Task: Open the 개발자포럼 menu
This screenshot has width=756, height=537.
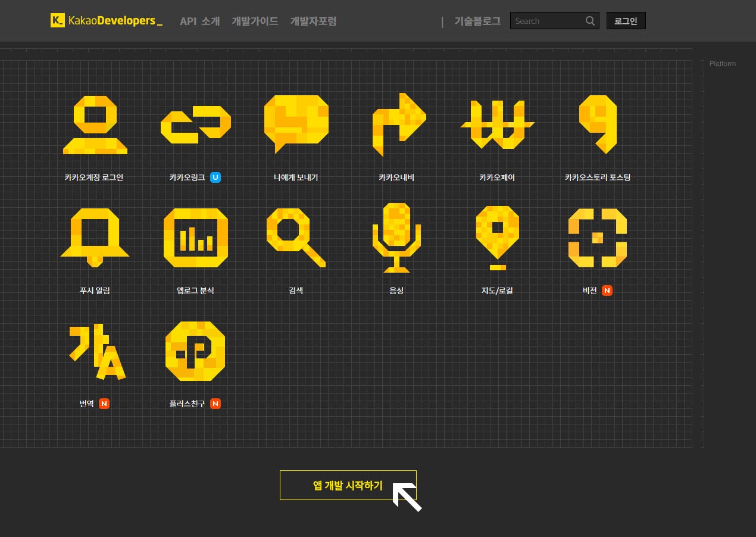Action: 313,21
